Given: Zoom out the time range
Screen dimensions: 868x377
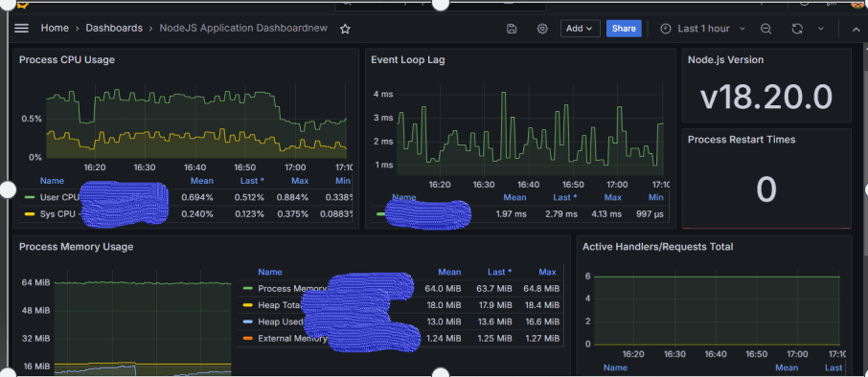Looking at the screenshot, I should pyautogui.click(x=766, y=29).
